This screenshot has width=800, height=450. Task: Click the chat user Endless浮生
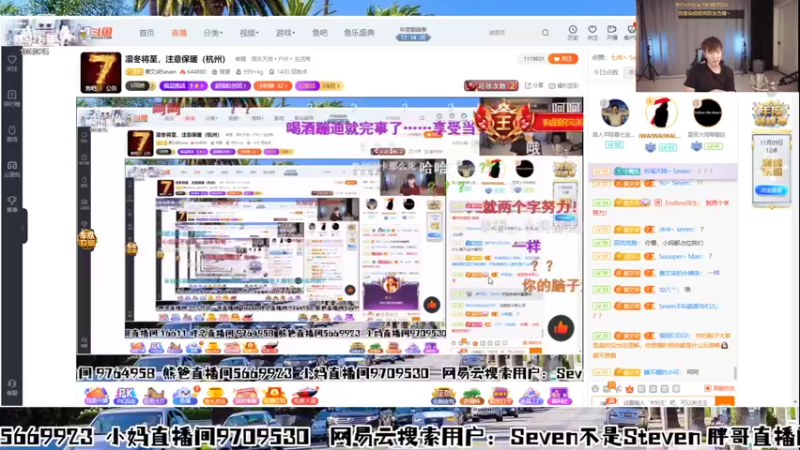pyautogui.click(x=681, y=203)
